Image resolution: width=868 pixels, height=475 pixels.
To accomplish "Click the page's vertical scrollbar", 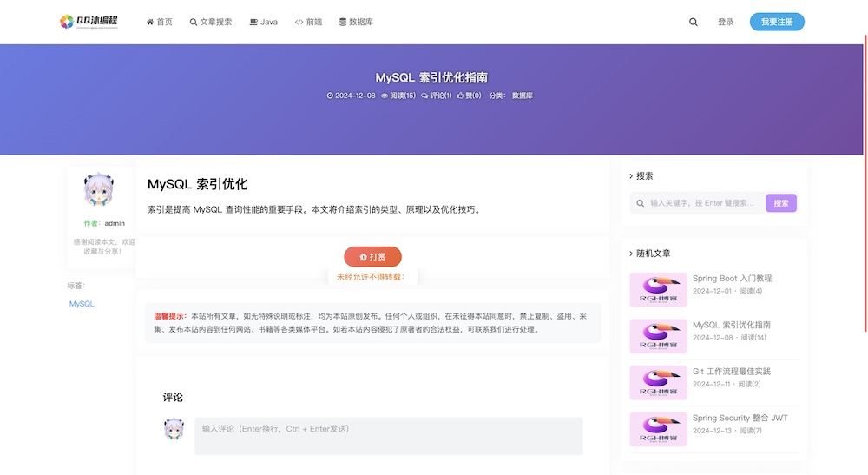I will pos(865,182).
